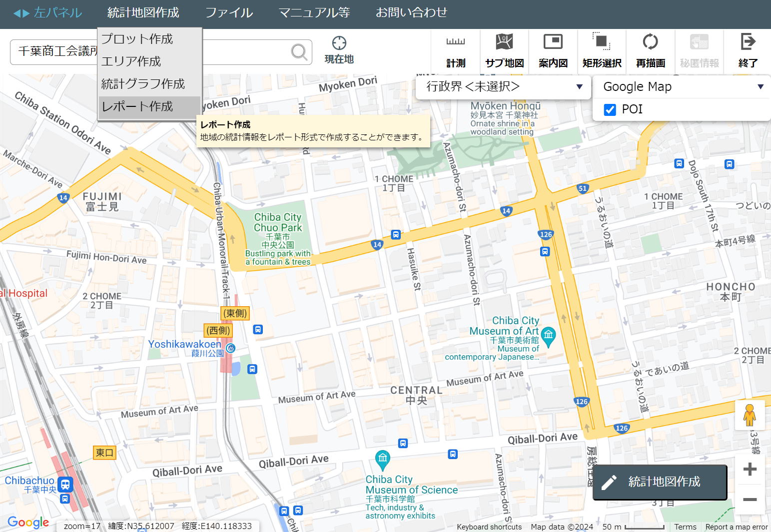Click the (西側) station label
Screen dimensions: 771x532
tap(218, 330)
